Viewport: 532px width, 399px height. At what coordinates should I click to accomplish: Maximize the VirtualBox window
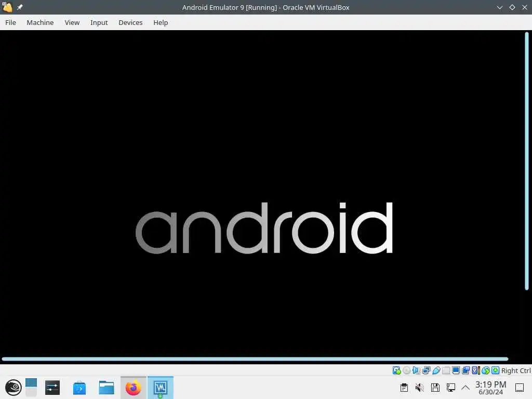click(512, 7)
